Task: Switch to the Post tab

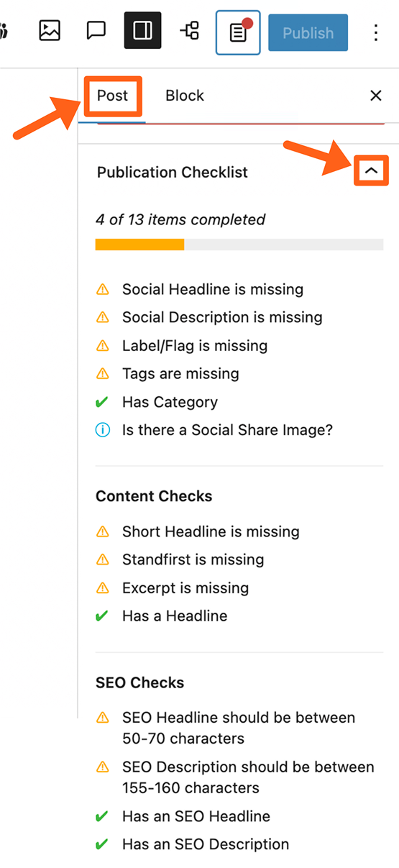Action: 113,96
